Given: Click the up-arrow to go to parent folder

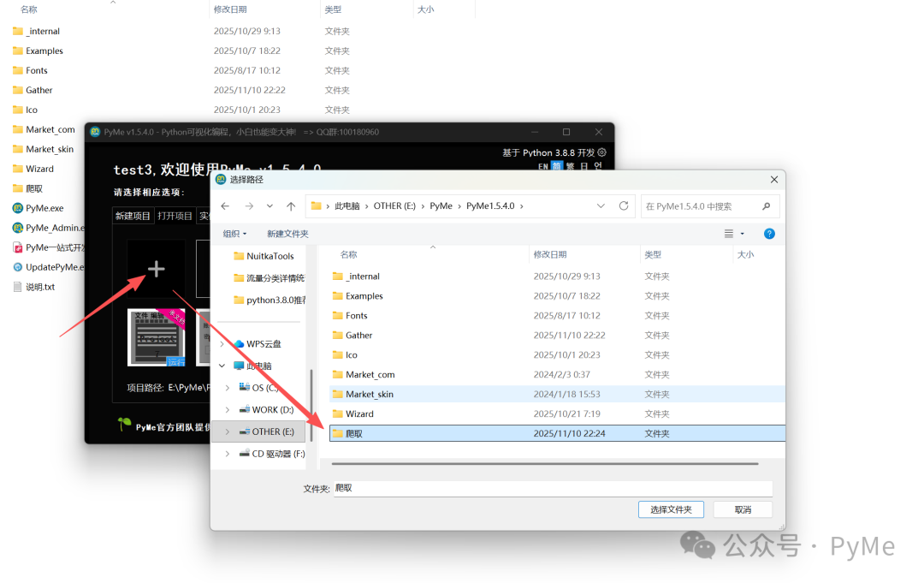Looking at the screenshot, I should [289, 205].
